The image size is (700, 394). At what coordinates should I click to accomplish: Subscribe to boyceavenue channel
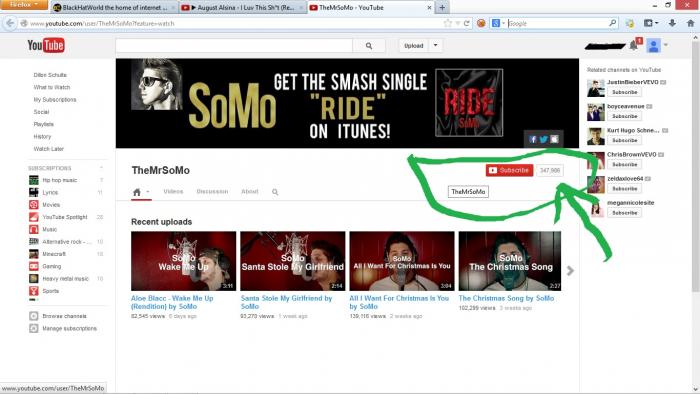click(x=624, y=116)
